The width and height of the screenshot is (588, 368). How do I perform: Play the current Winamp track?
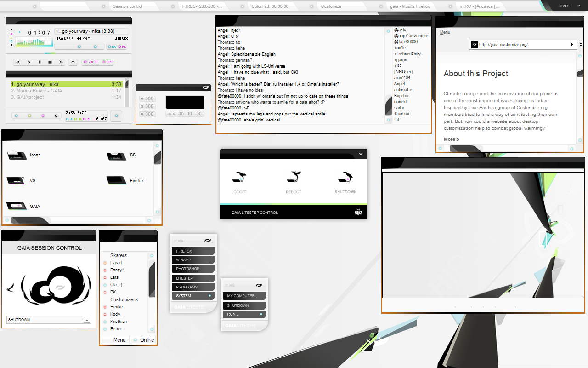pos(29,62)
